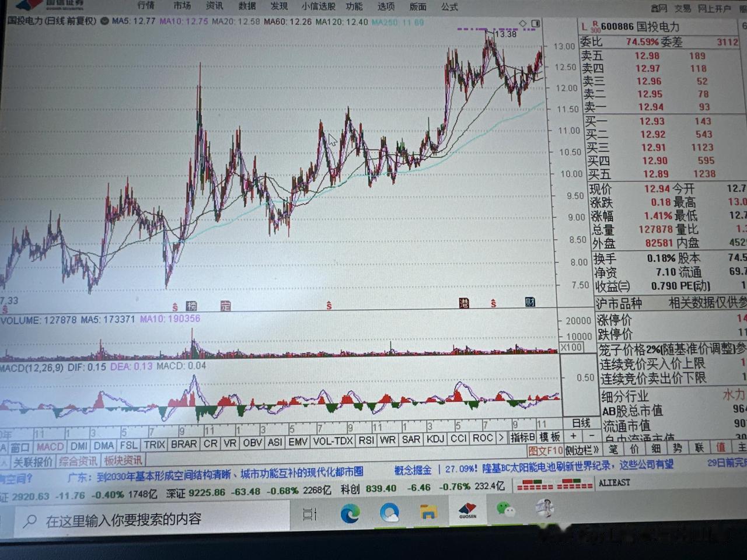Select the DMI indicator tab
This screenshot has width=747, height=560.
[79, 446]
